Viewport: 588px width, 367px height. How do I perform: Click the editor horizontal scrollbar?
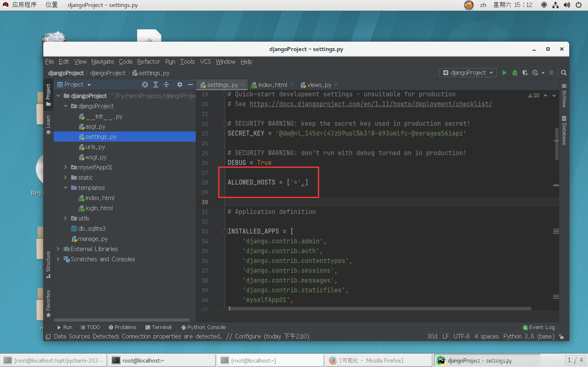[380, 309]
